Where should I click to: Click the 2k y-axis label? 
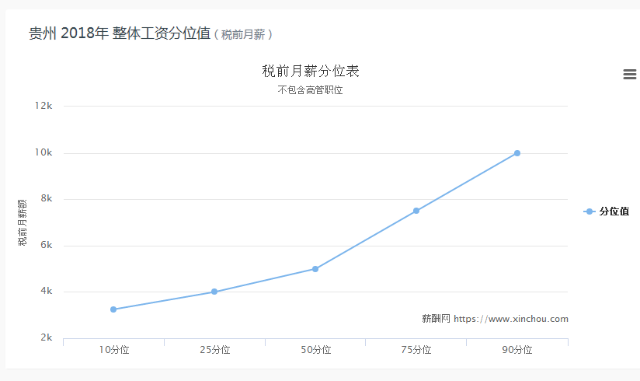tap(46, 338)
